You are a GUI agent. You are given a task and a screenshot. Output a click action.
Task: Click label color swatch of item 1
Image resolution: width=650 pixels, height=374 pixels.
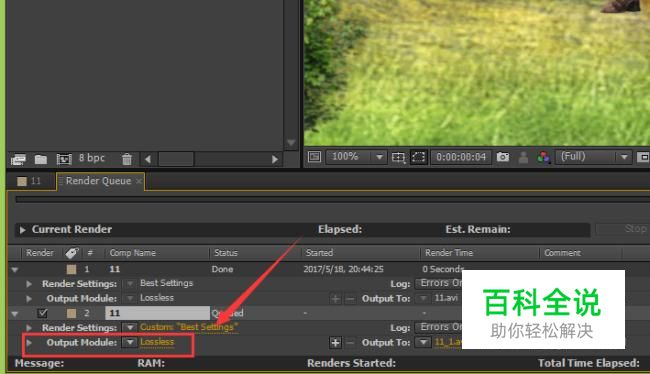tap(71, 269)
